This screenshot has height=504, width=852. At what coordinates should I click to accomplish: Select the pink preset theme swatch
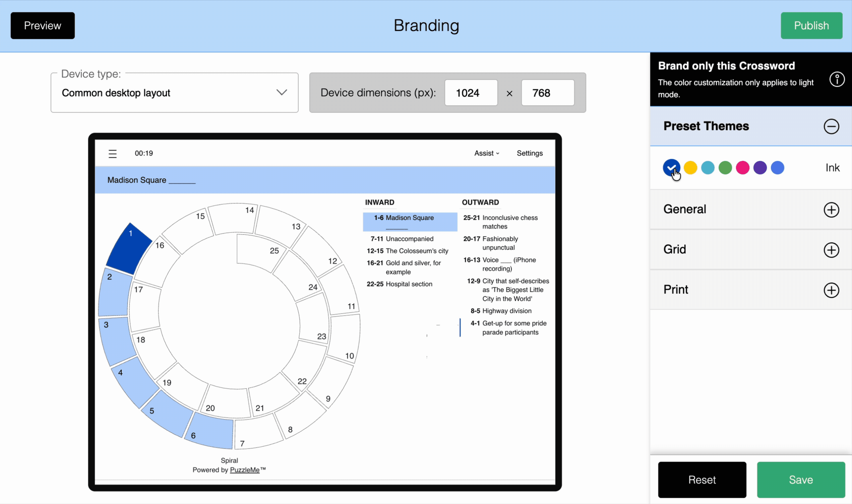(742, 168)
